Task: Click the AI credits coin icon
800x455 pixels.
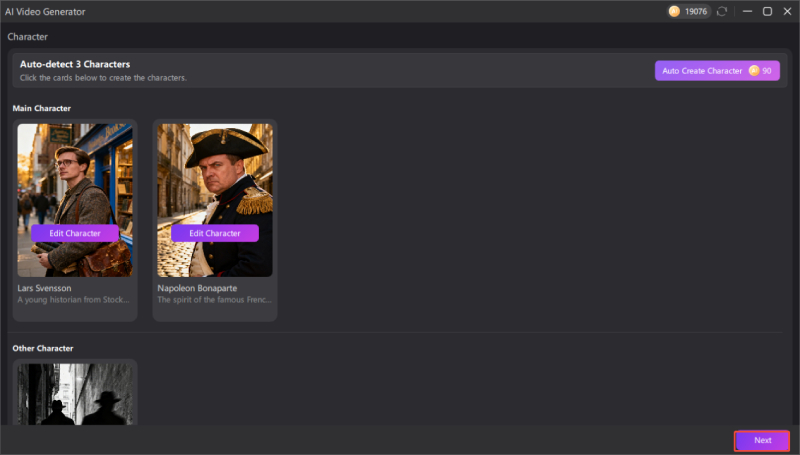Action: click(674, 11)
